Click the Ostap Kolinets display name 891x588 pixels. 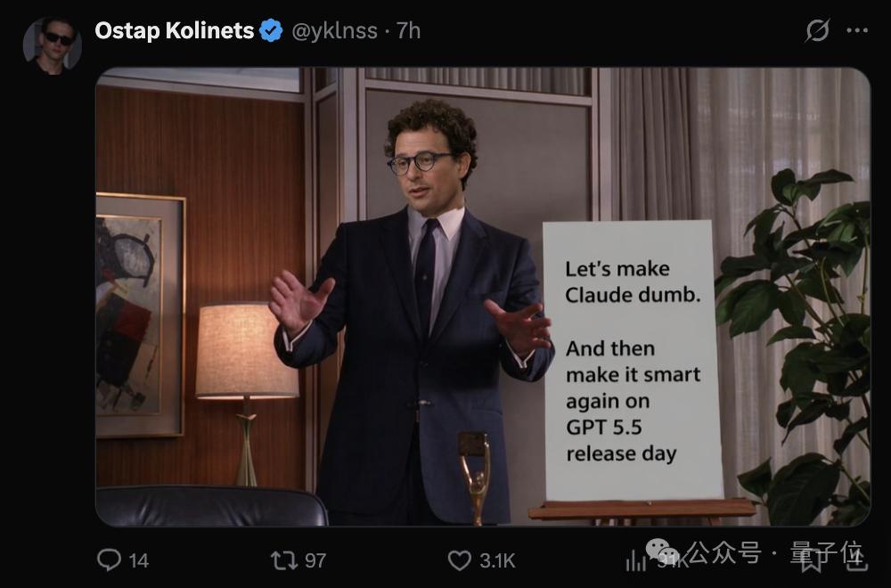click(x=175, y=30)
